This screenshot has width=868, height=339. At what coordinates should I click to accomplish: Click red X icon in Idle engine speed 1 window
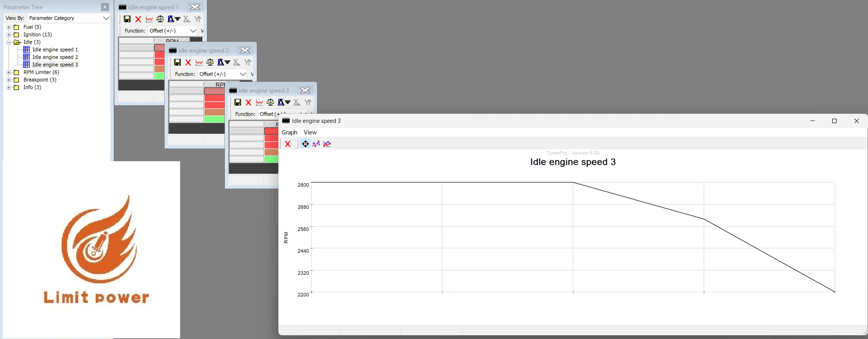(x=138, y=19)
